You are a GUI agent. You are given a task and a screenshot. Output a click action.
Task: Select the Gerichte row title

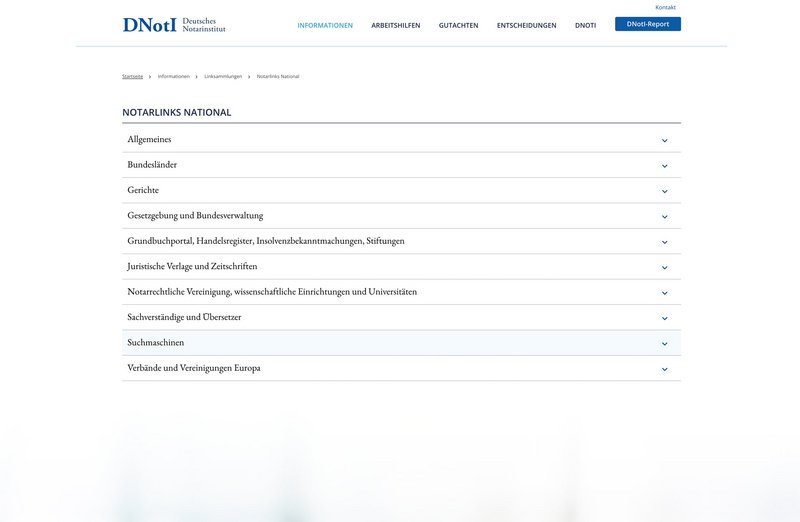(x=143, y=190)
